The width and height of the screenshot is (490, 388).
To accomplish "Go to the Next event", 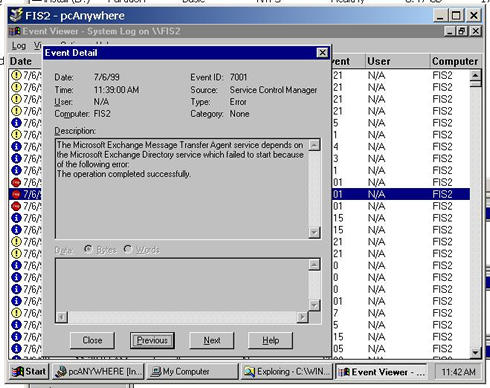I will click(x=212, y=340).
